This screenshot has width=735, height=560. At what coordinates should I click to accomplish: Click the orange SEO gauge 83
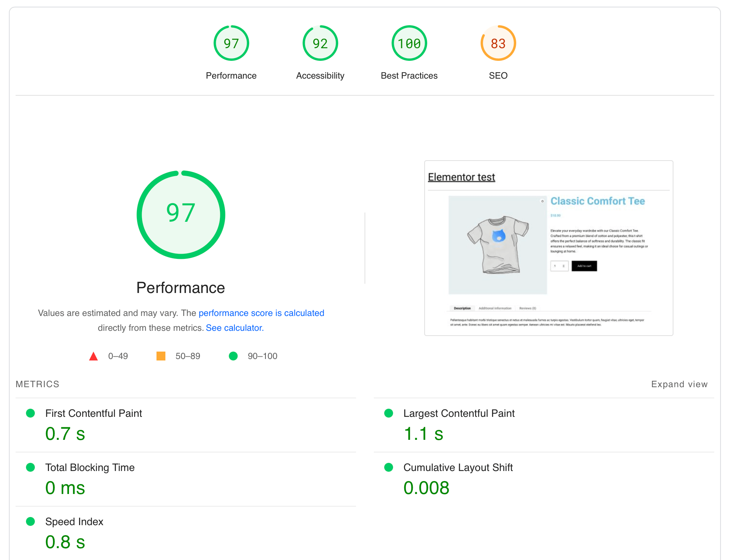[x=498, y=43]
